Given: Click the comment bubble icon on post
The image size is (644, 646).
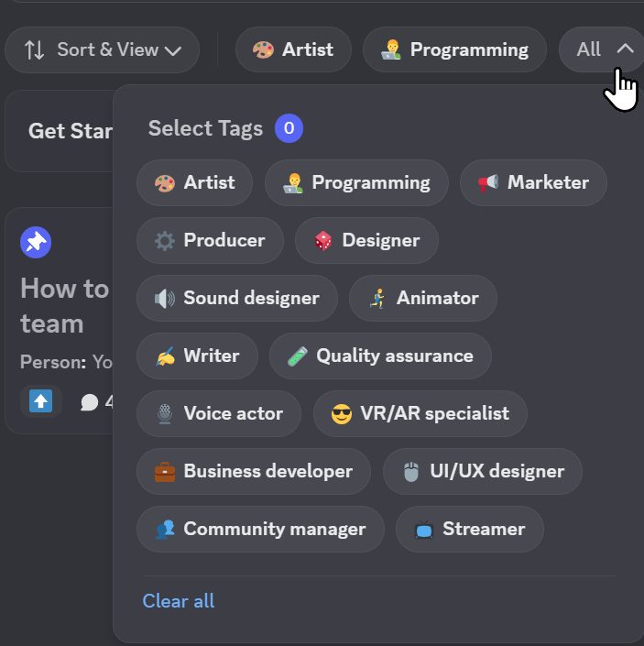Looking at the screenshot, I should [90, 402].
